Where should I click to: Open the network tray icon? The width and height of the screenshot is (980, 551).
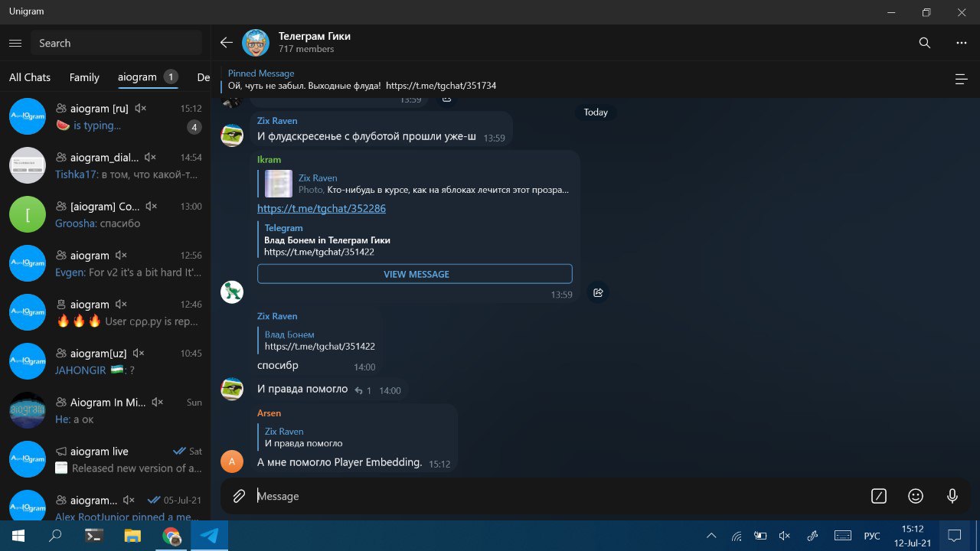(x=737, y=536)
